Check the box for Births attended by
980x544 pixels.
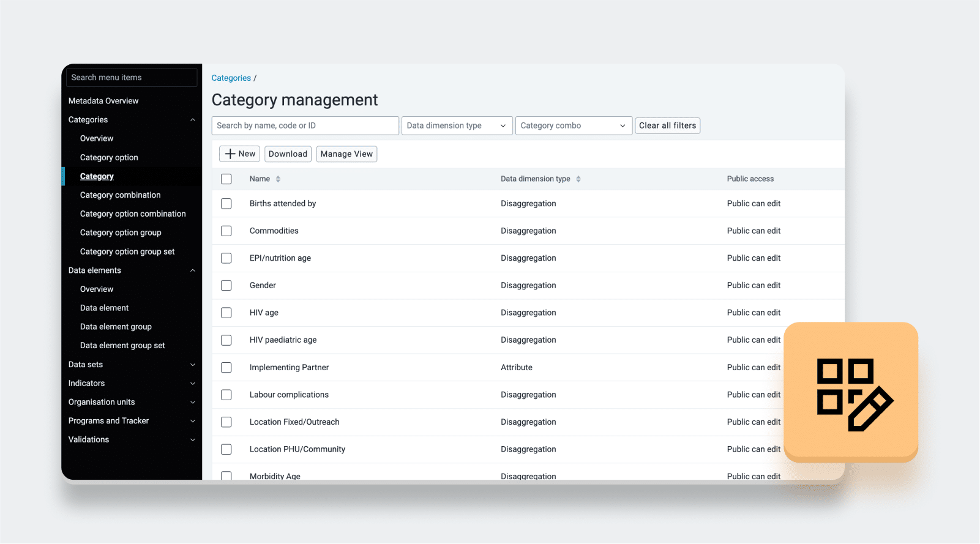point(226,204)
